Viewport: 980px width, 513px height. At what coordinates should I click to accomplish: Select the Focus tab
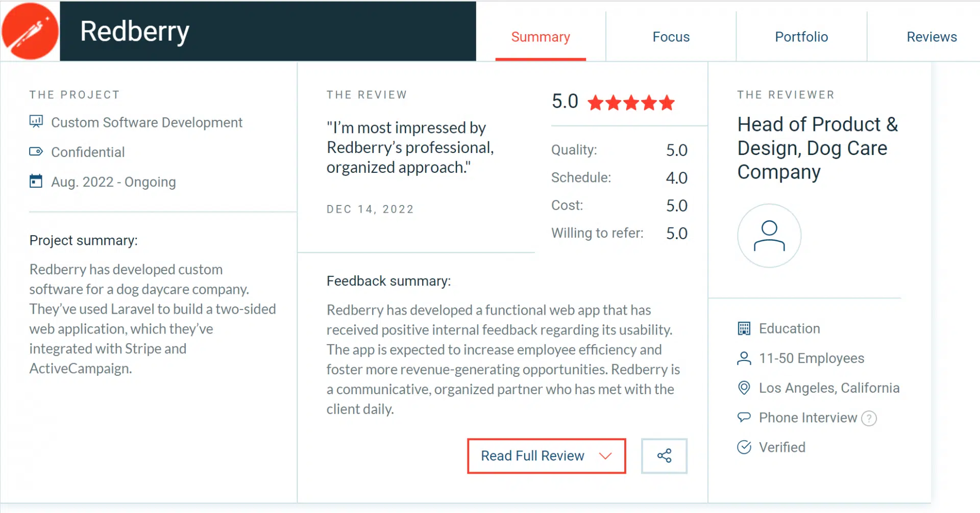(671, 36)
